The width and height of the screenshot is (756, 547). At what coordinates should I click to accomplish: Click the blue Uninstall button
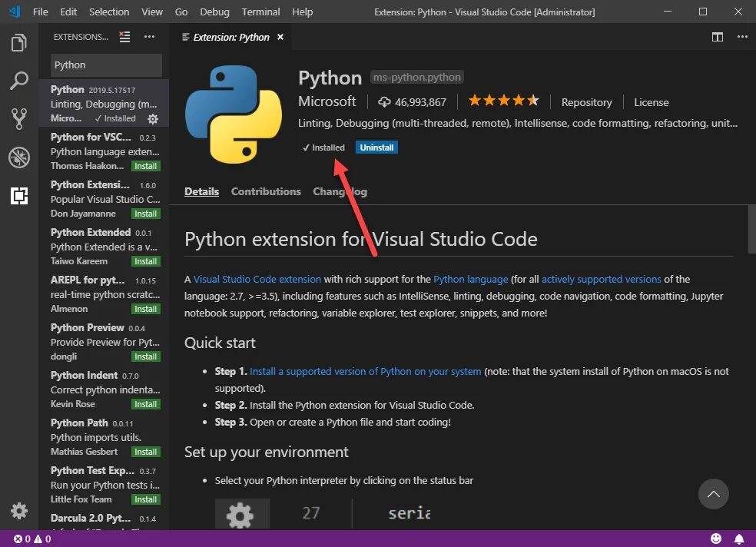(376, 148)
